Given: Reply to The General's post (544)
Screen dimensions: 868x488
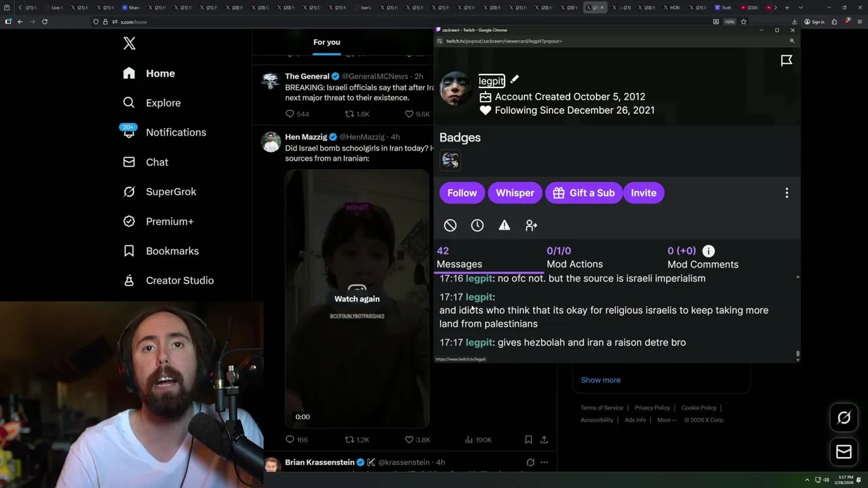Looking at the screenshot, I should point(297,114).
